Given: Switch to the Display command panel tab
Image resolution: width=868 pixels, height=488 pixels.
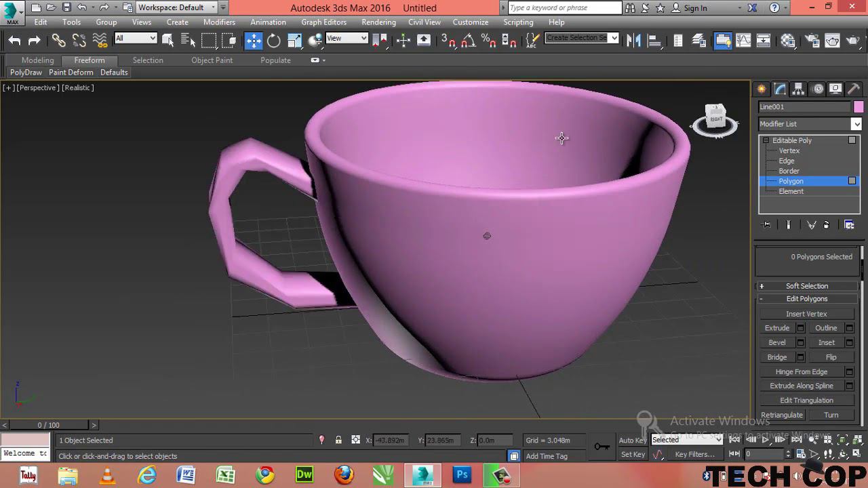Looking at the screenshot, I should coord(836,89).
